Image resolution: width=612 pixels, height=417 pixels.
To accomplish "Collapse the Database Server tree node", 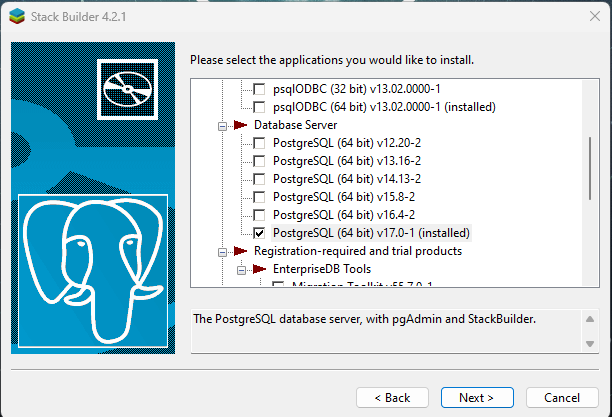I will coord(222,126).
